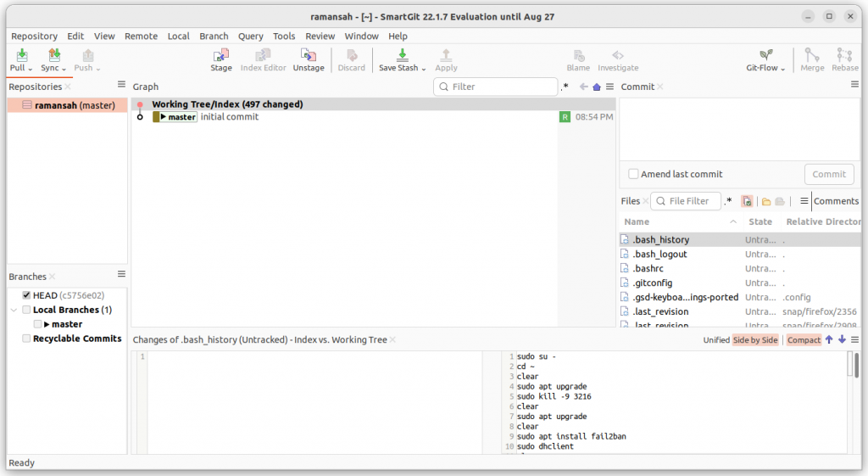Open Branches panel options menu

(121, 274)
